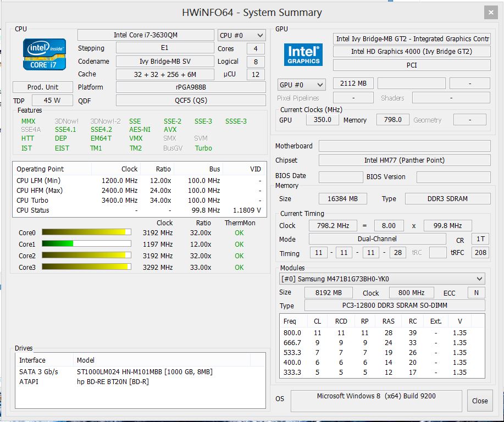The width and height of the screenshot is (504, 422).
Task: Click the 666.7 frequency timing row
Action: point(382,343)
